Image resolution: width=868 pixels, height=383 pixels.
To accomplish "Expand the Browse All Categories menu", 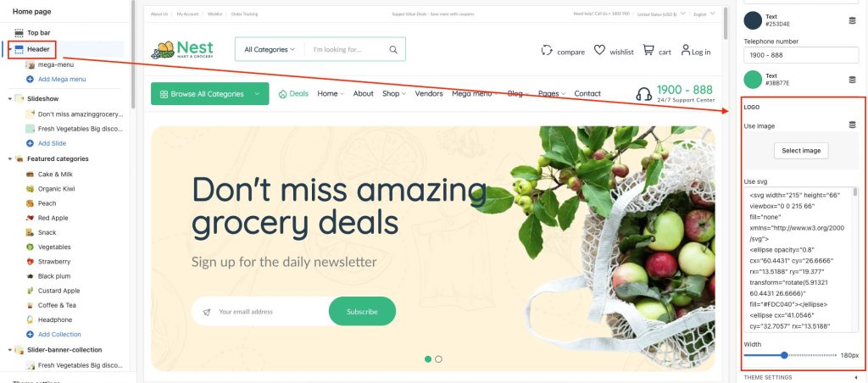I will (x=210, y=93).
